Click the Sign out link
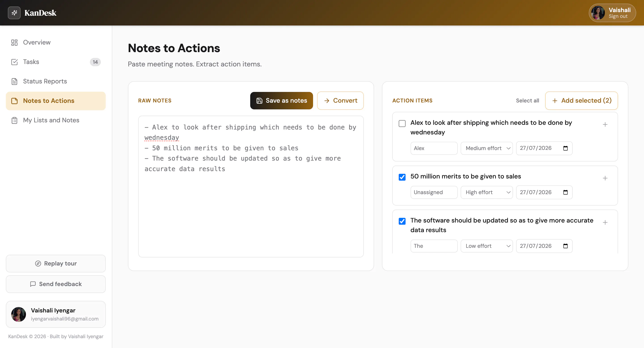The height and width of the screenshot is (348, 644). tap(618, 16)
